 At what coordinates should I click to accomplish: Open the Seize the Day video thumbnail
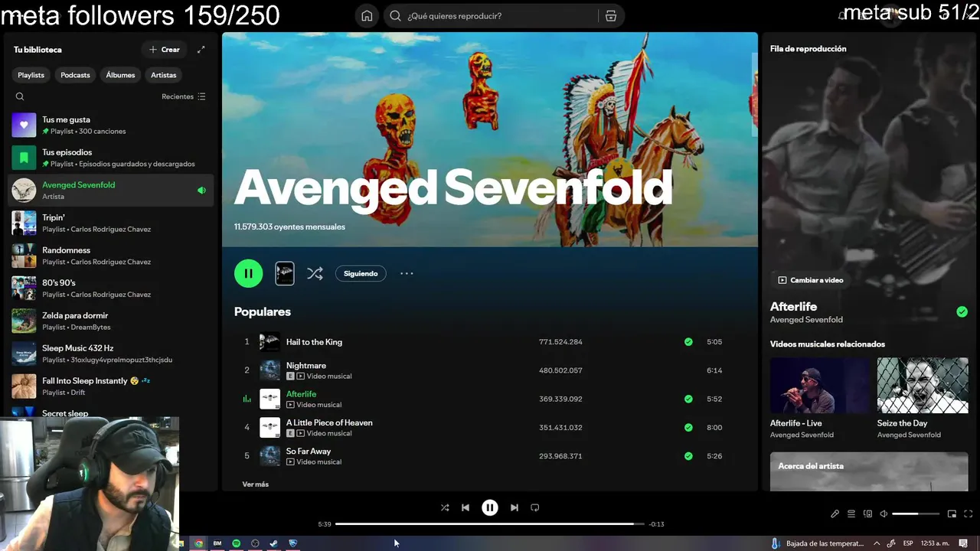923,385
